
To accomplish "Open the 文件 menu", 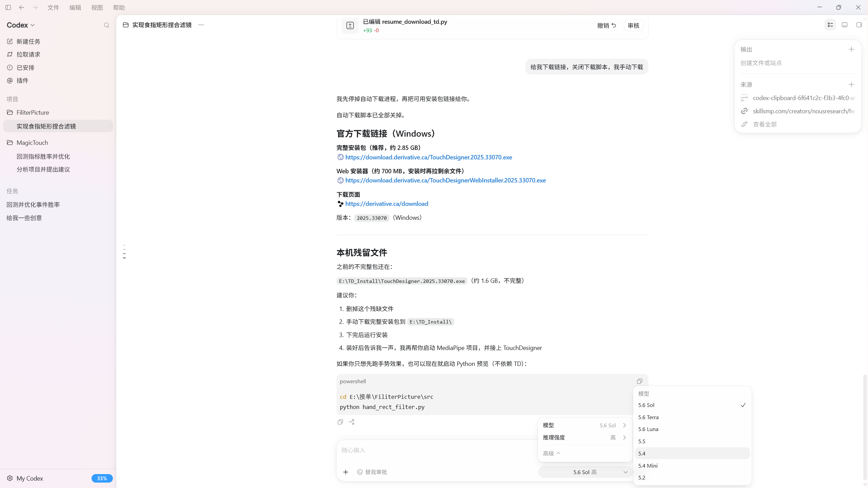I will [x=53, y=7].
